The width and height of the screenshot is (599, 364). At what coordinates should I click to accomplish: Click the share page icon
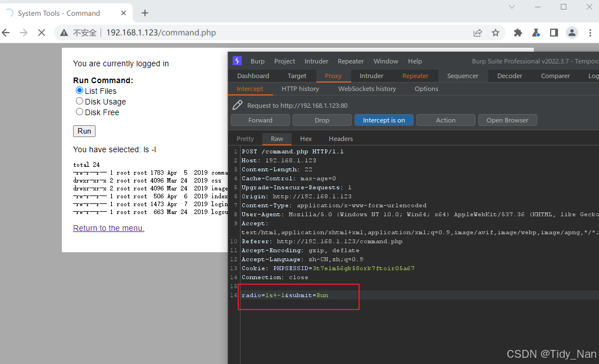[x=478, y=33]
